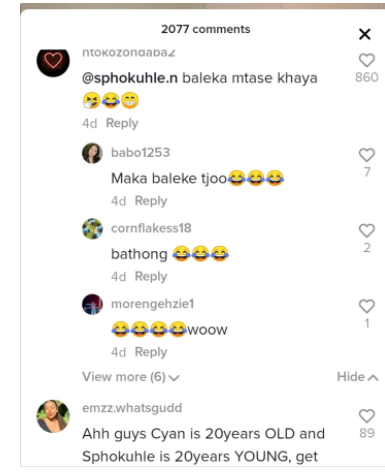Open emzz.whatsgudd's profile photo
Viewport: 385px width, 473px height.
[x=53, y=416]
